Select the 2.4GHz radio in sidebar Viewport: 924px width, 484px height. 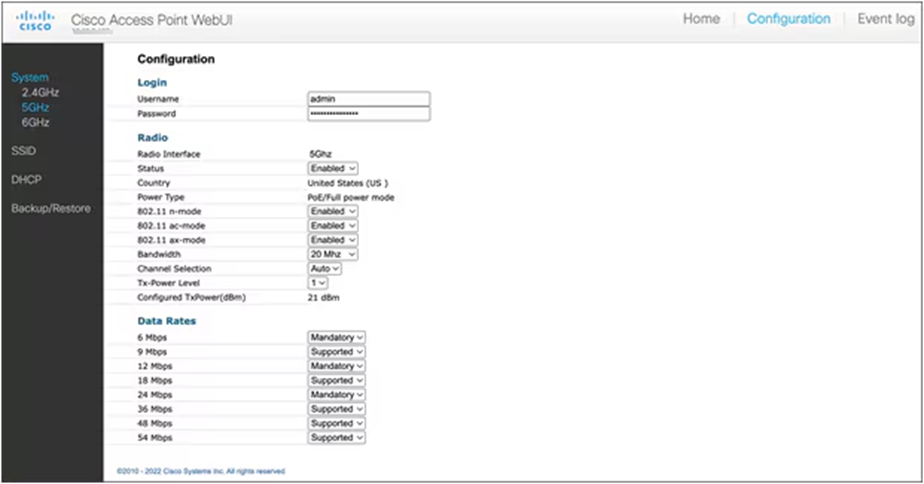tap(40, 92)
